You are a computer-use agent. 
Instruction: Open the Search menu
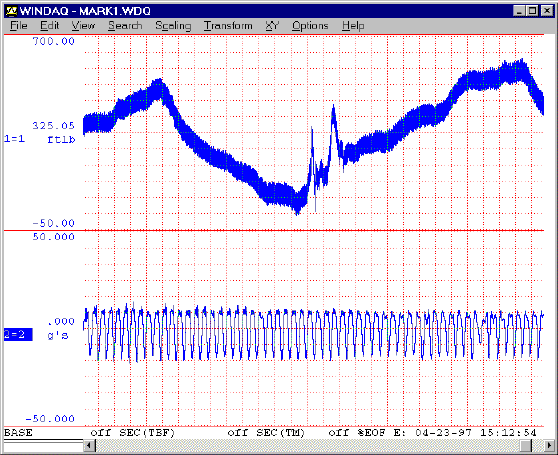125,26
